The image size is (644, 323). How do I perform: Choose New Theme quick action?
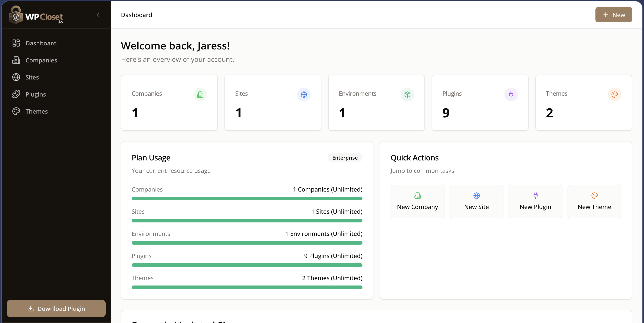coord(594,201)
